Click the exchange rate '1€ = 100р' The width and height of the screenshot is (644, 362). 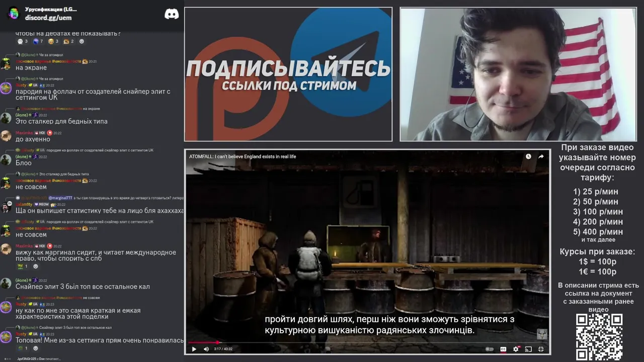(x=597, y=272)
